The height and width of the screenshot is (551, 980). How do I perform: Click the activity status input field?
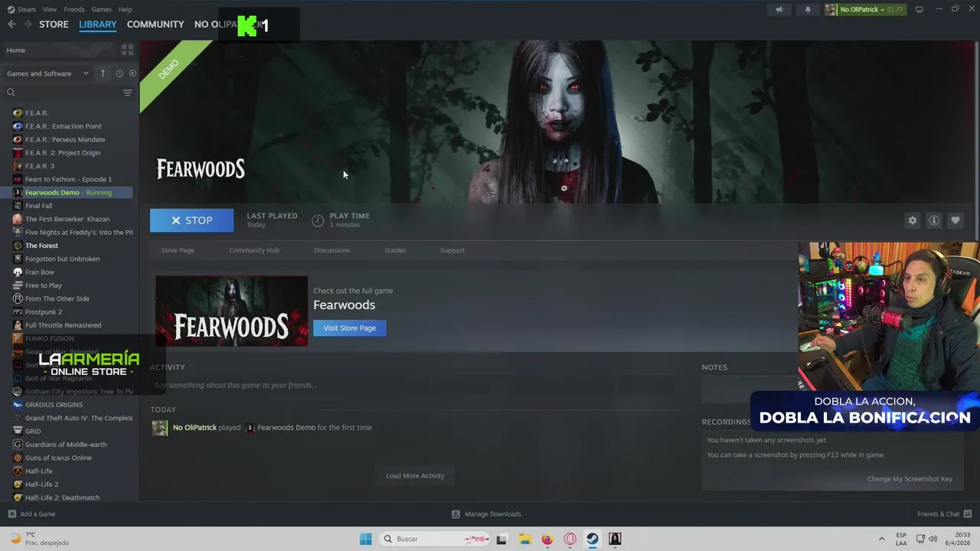coord(414,385)
